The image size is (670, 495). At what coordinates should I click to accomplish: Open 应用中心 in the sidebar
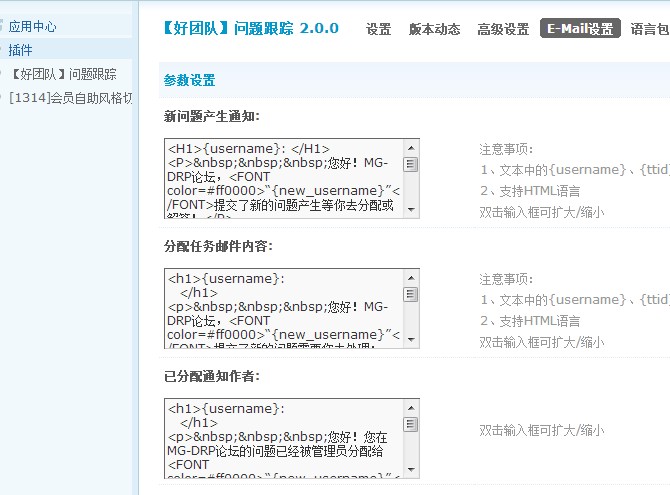[32, 27]
